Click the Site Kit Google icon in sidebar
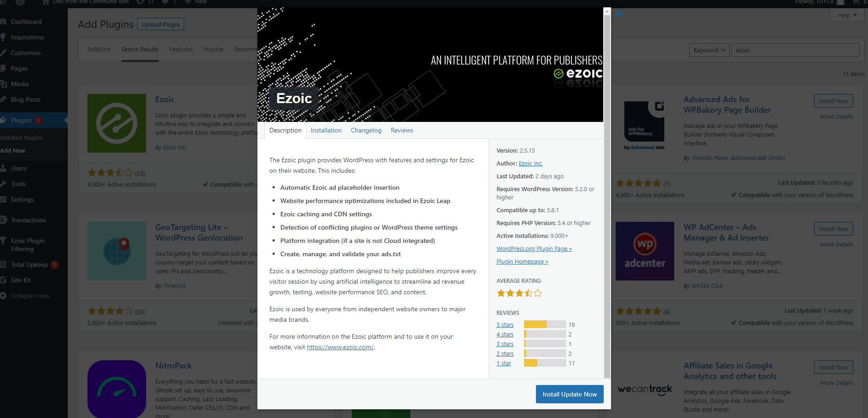This screenshot has height=418, width=868. [x=3, y=280]
